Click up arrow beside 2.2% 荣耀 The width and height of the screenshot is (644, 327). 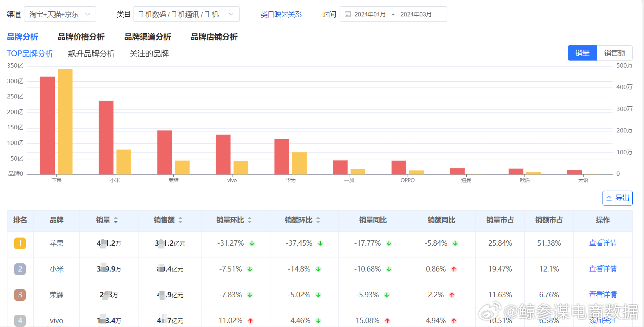(452, 295)
